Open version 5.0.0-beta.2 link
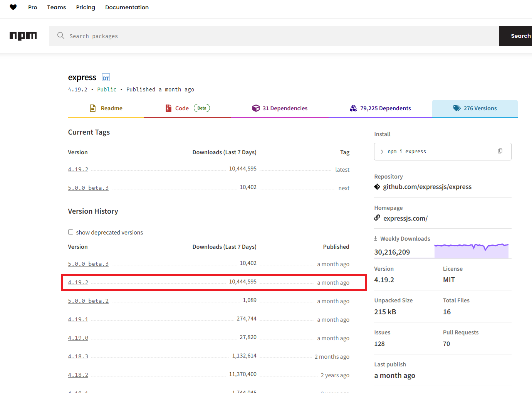This screenshot has height=393, width=532. [88, 301]
